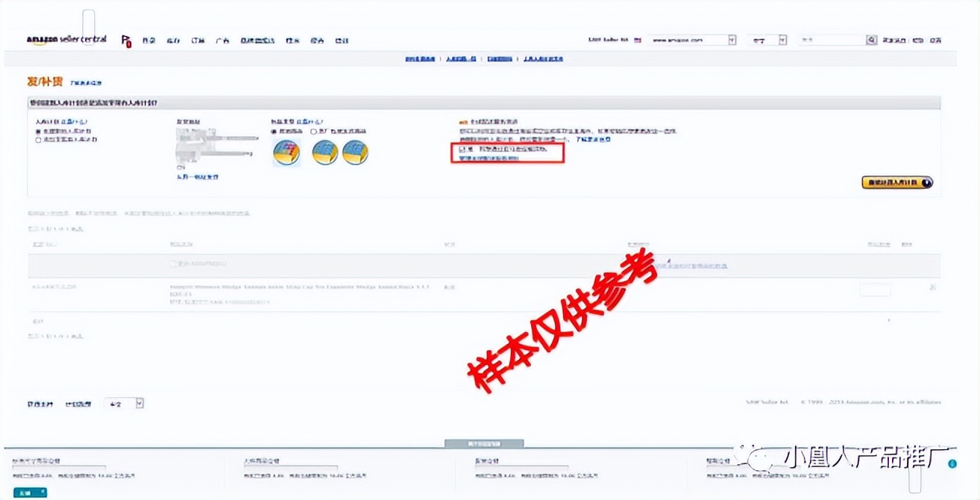This screenshot has width=980, height=500.
Task: Click the search magnifier icon
Action: [871, 40]
